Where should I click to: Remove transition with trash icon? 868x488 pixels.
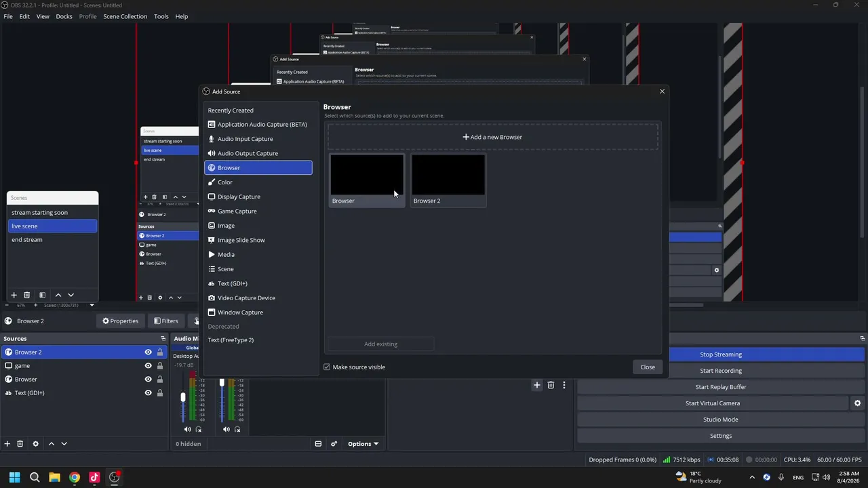click(551, 385)
